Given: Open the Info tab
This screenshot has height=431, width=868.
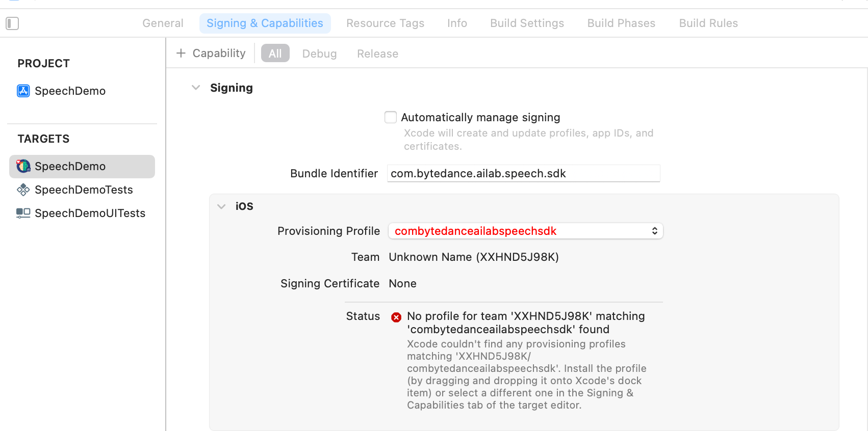Looking at the screenshot, I should pos(457,23).
